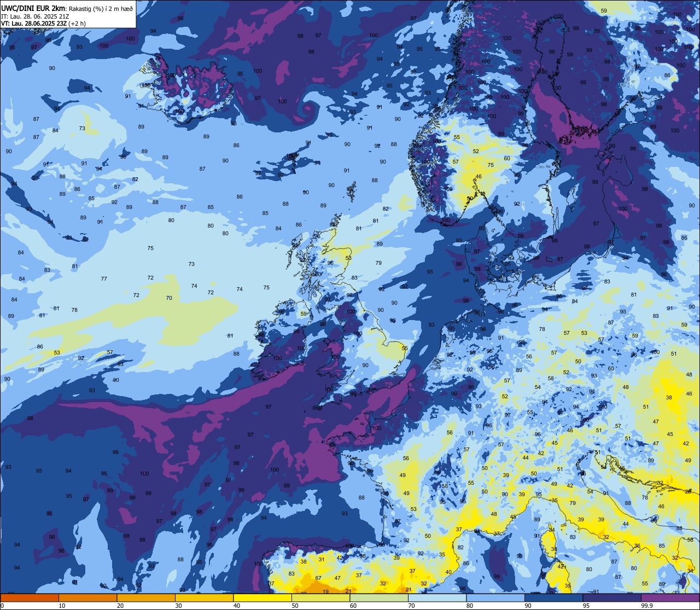Click the pale yellow 50–60 legend swatch
The height and width of the screenshot is (610, 700).
(x=320, y=597)
